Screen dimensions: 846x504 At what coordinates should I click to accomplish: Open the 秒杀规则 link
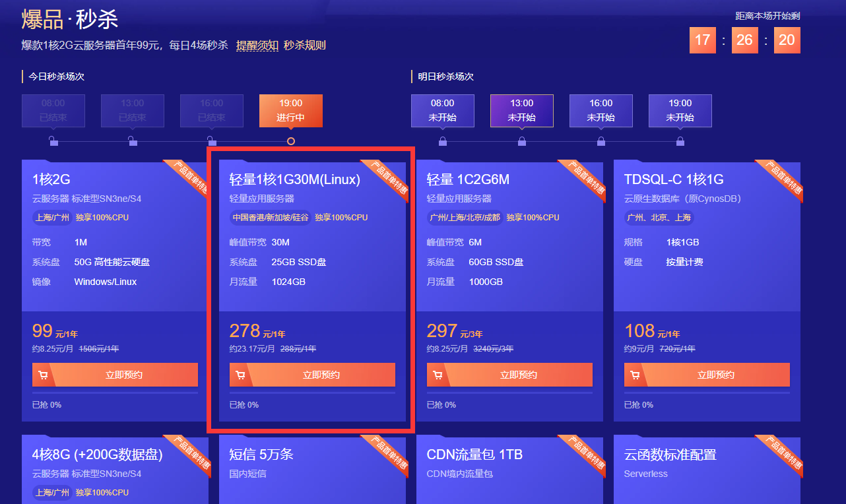(x=305, y=46)
